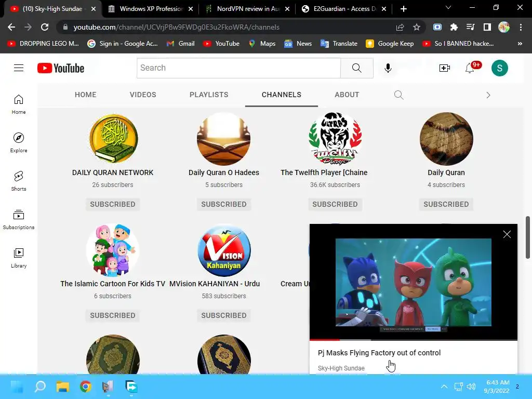Switch to PLAYLISTS channel tab
532x399 pixels.
pos(209,95)
